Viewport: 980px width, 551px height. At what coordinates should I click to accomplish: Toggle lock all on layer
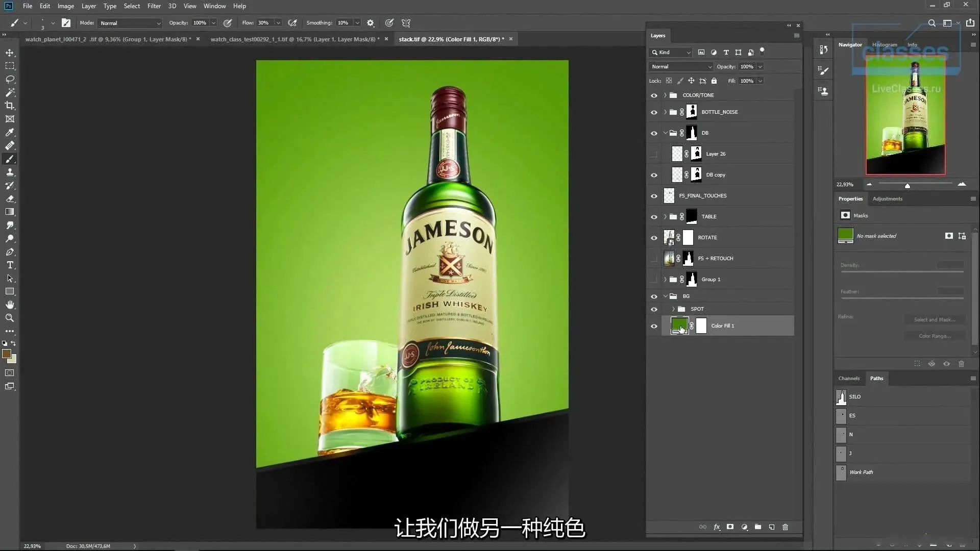(x=714, y=81)
